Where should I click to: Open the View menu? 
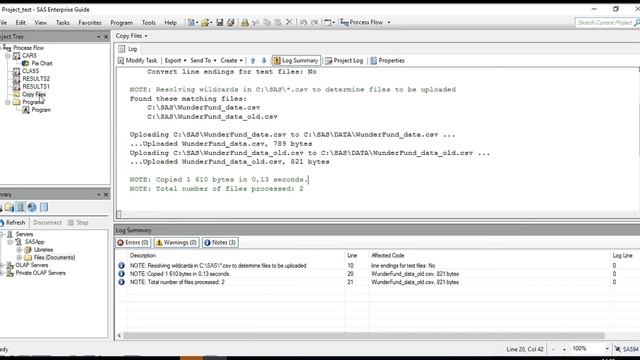[40, 23]
